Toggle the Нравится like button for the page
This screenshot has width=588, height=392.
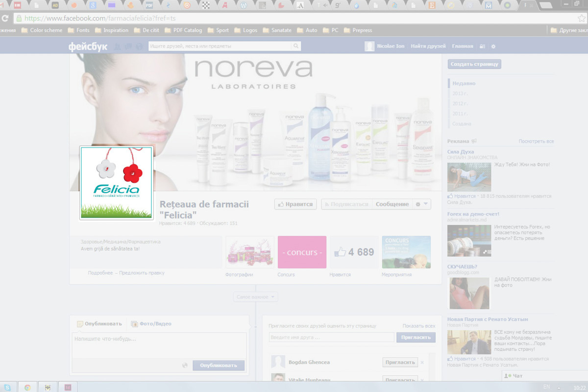[295, 204]
